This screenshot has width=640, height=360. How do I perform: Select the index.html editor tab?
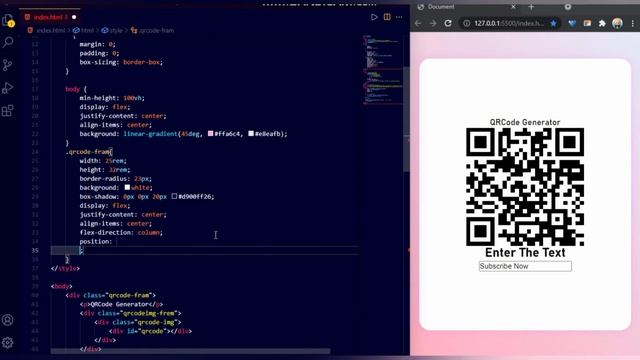coord(50,17)
